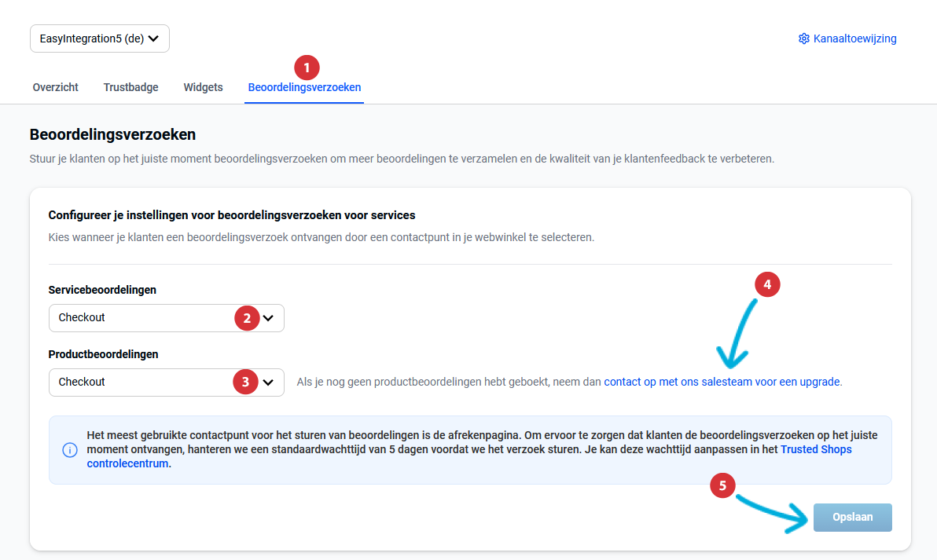Image resolution: width=937 pixels, height=560 pixels.
Task: Click the gear icon next to Kanaaltoewijzing
Action: pyautogui.click(x=803, y=38)
